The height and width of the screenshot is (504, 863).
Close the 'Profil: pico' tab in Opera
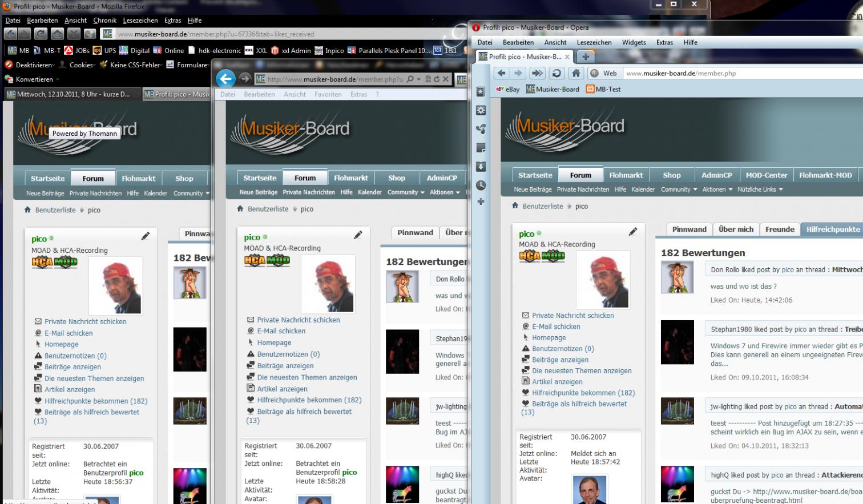(x=567, y=57)
